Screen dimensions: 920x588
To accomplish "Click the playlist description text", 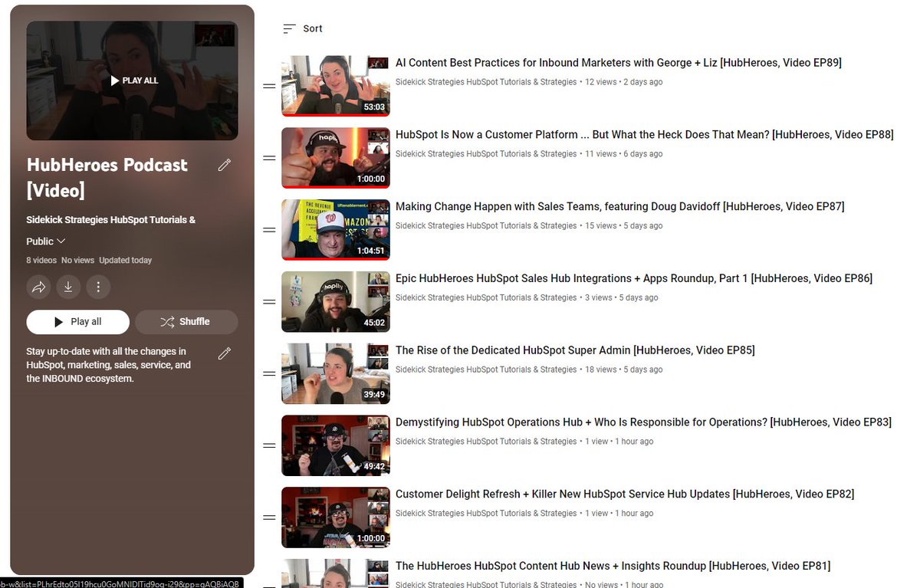I will [108, 365].
